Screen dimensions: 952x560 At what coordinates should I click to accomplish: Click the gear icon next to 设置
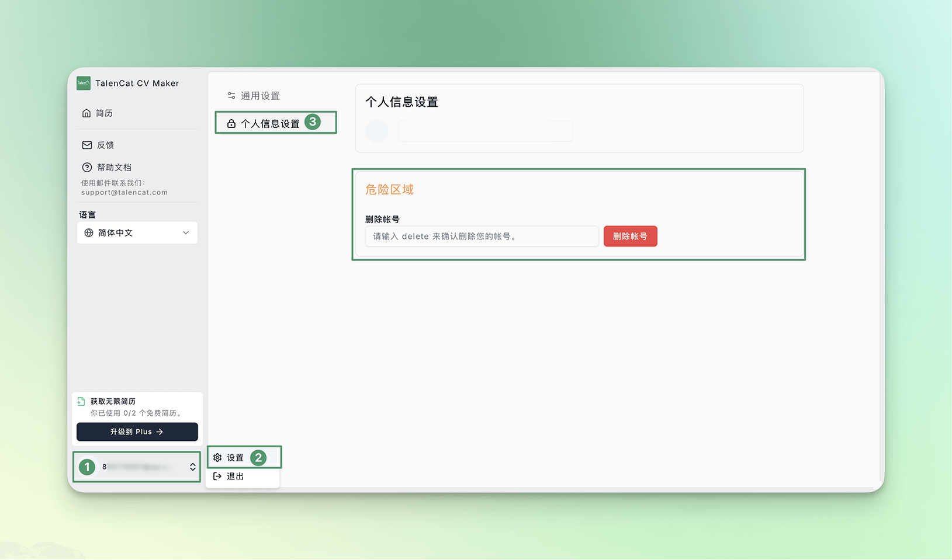(x=217, y=458)
